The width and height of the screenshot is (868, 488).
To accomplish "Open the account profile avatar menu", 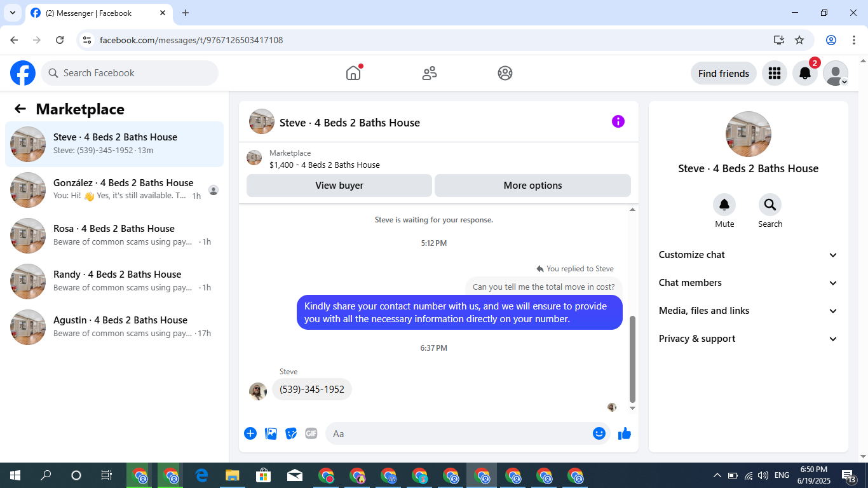I will pyautogui.click(x=836, y=73).
